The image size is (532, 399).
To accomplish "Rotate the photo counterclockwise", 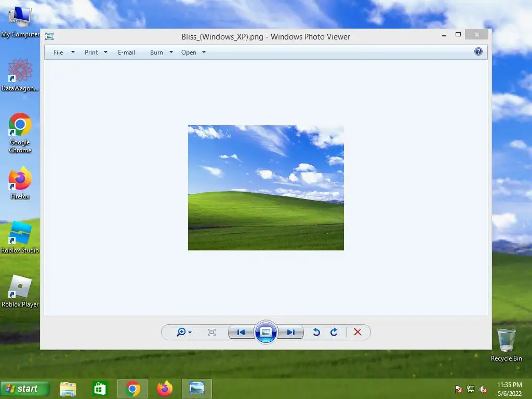I will coord(316,332).
